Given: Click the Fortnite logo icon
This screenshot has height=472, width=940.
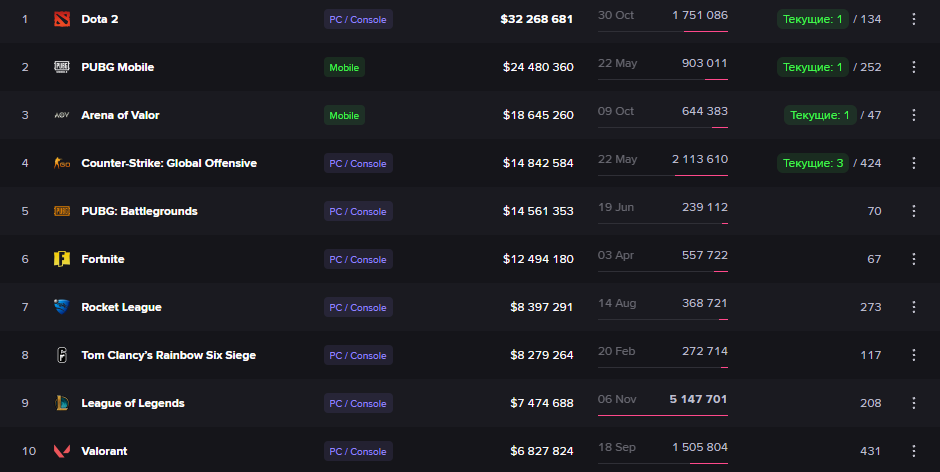Looking at the screenshot, I should (62, 259).
